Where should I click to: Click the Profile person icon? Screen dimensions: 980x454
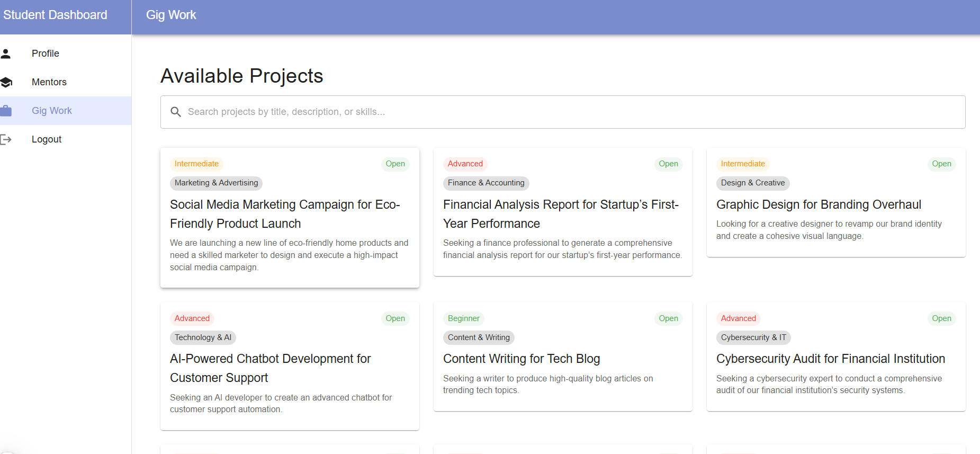(6, 54)
